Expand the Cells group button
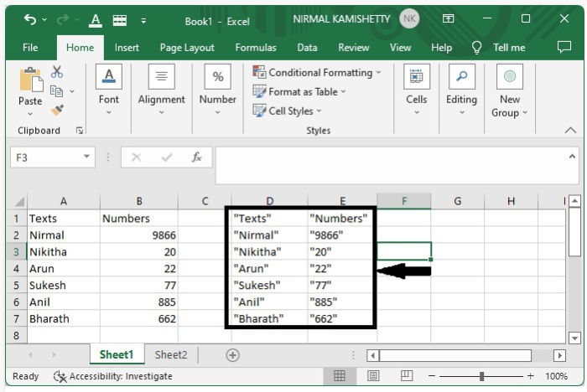 click(416, 90)
